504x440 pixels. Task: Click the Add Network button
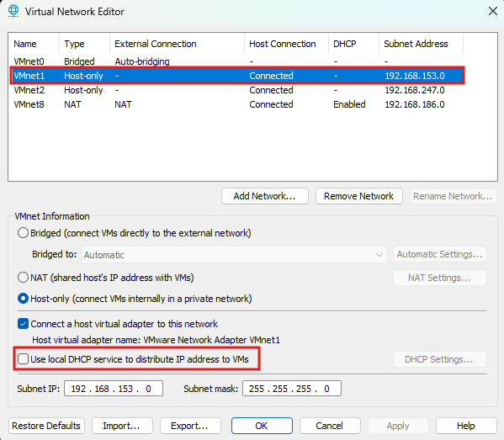point(265,196)
